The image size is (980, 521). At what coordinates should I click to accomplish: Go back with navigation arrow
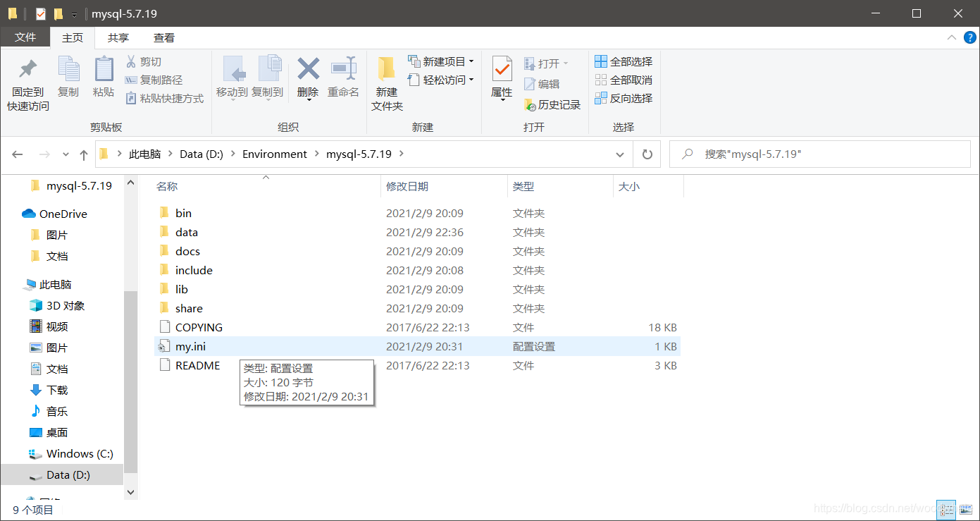[18, 154]
